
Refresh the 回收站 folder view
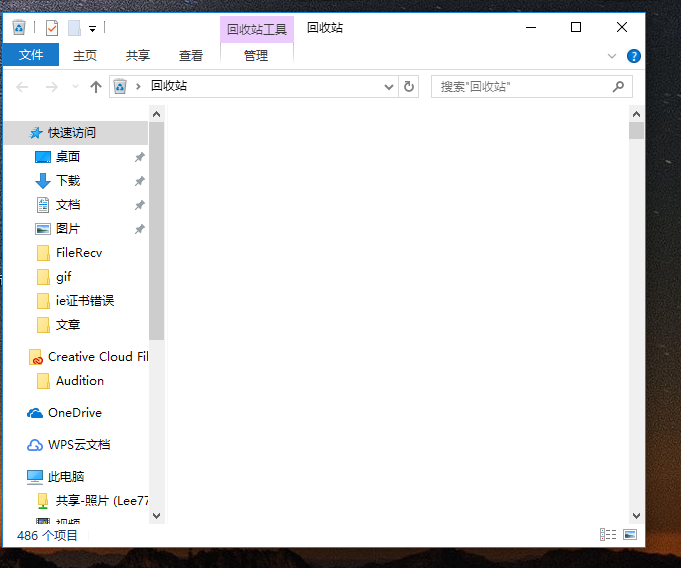pyautogui.click(x=408, y=87)
